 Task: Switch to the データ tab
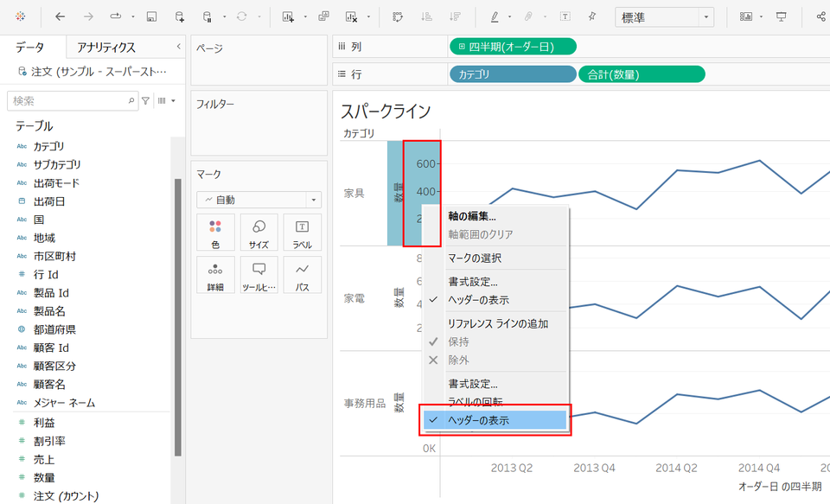[30, 48]
